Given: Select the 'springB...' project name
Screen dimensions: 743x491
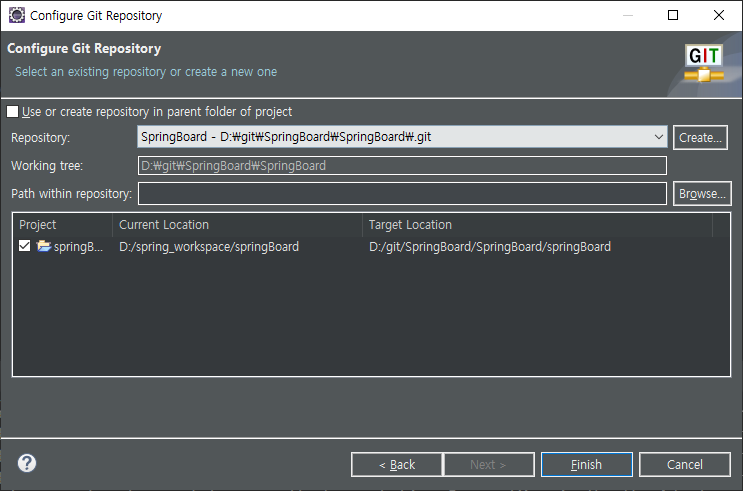Looking at the screenshot, I should coord(78,246).
